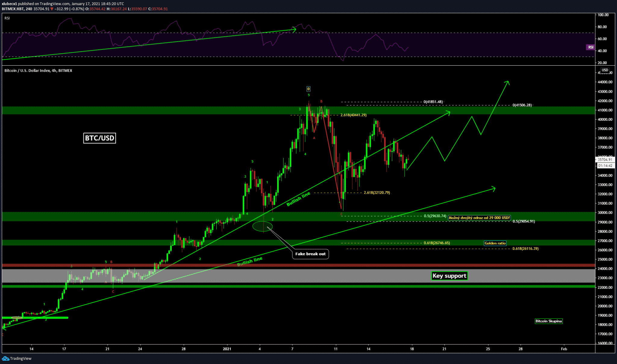Select the Fake break out callout
The height and width of the screenshot is (364, 617).
tap(310, 254)
